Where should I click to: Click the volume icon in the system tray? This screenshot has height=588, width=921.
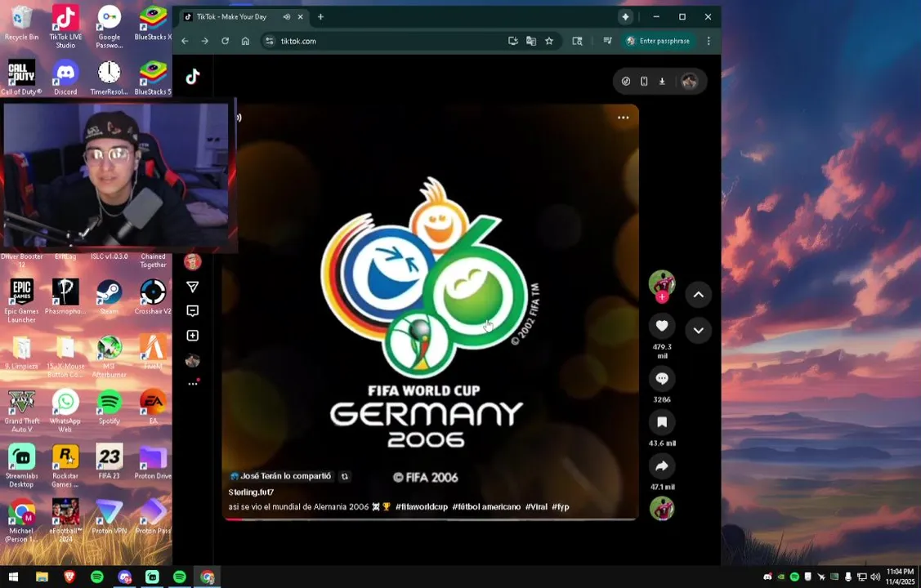click(875, 577)
